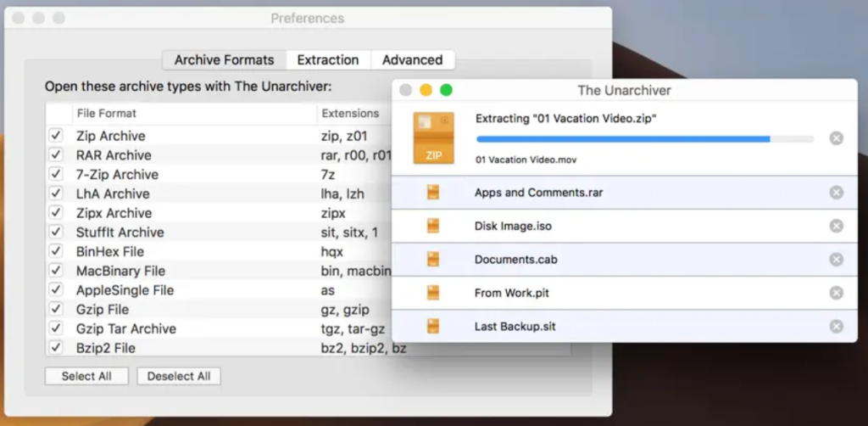Image resolution: width=868 pixels, height=426 pixels.
Task: Switch to the Archive Formats tab
Action: click(224, 60)
